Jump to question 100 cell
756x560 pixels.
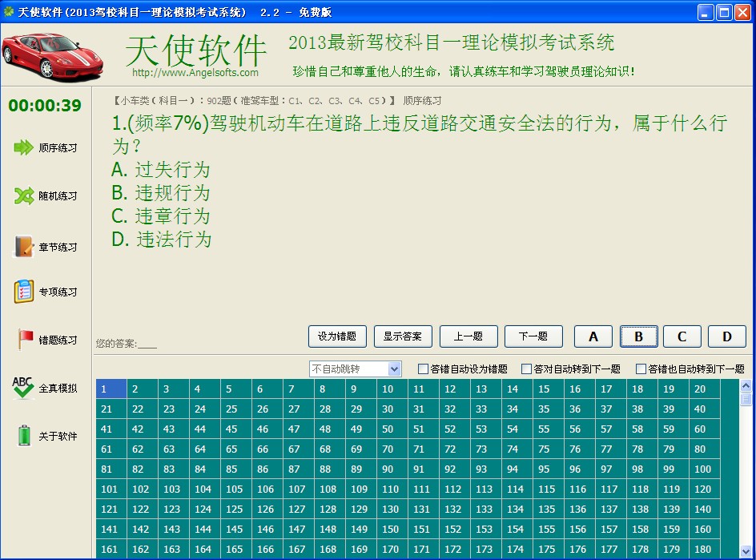click(705, 469)
